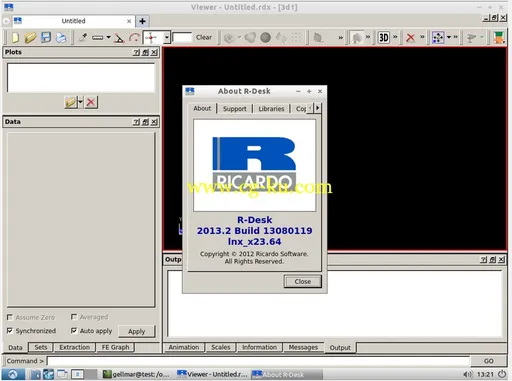Switch to the Information tab

coord(259,347)
